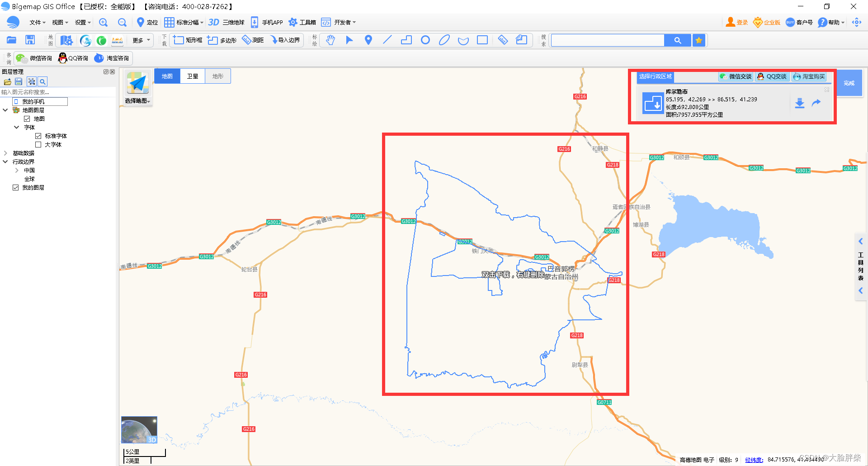Image resolution: width=868 pixels, height=466 pixels.
Task: Toggle the 我的手机 checkbox
Action: pos(16,102)
